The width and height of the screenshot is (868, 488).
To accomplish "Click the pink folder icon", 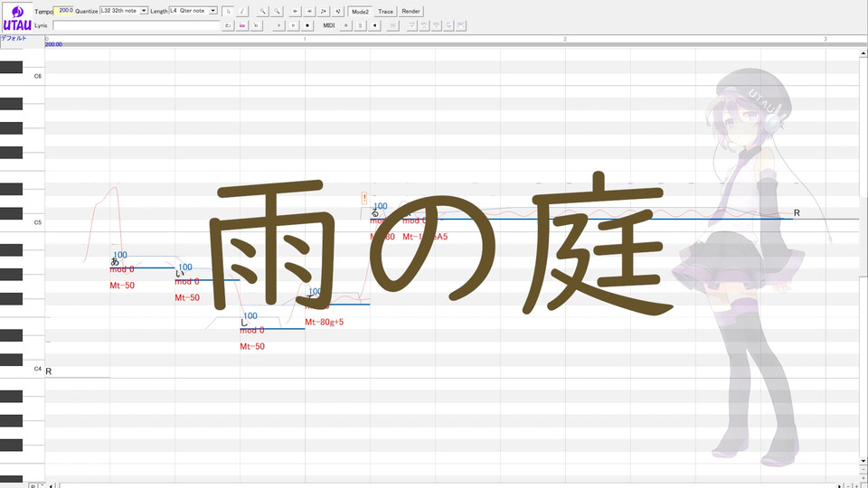I will (x=242, y=25).
